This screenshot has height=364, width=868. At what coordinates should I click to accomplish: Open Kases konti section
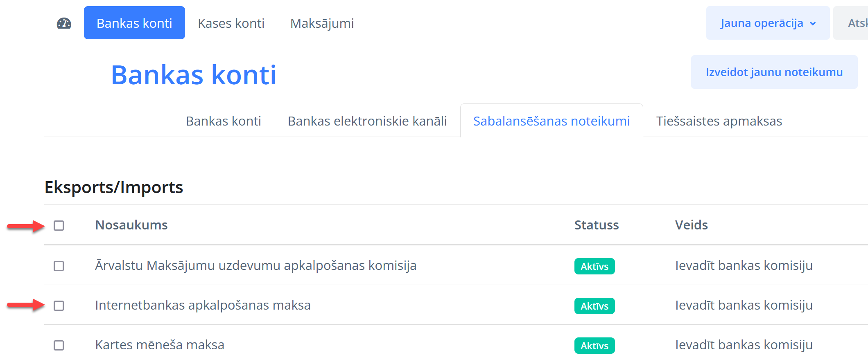[231, 23]
